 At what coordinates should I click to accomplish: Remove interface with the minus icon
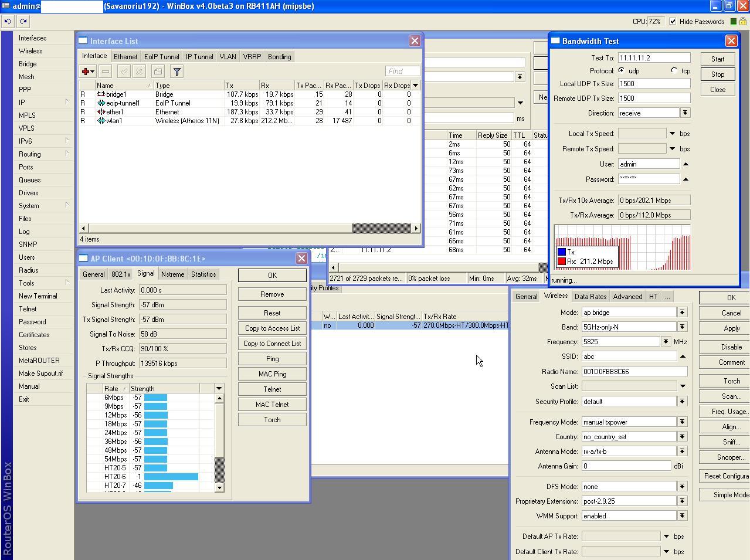[x=106, y=71]
